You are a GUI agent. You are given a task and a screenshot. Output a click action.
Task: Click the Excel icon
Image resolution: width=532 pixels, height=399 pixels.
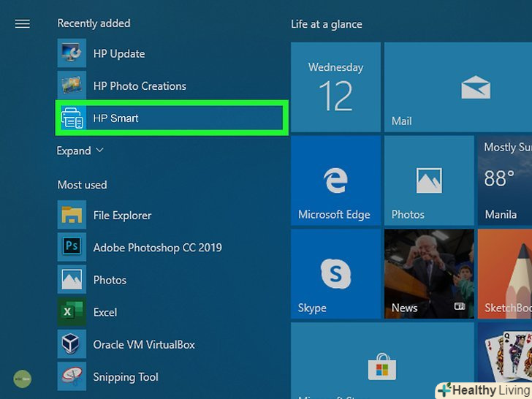(72, 311)
